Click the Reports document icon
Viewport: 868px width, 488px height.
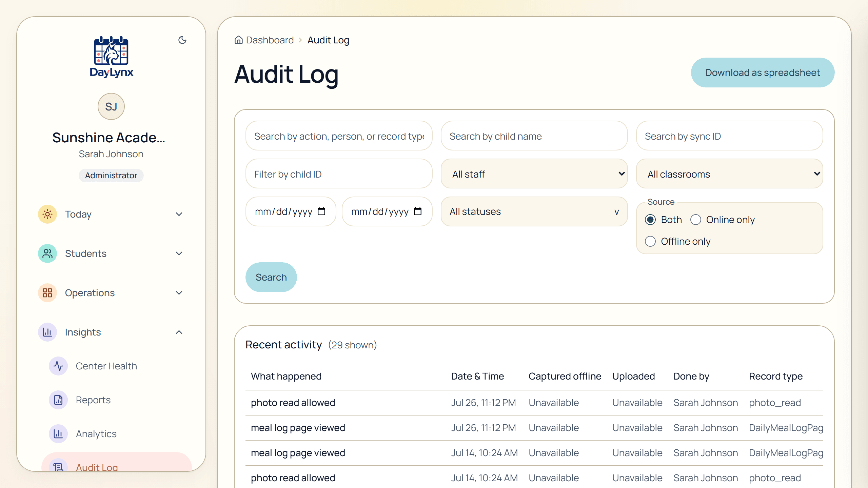click(58, 400)
